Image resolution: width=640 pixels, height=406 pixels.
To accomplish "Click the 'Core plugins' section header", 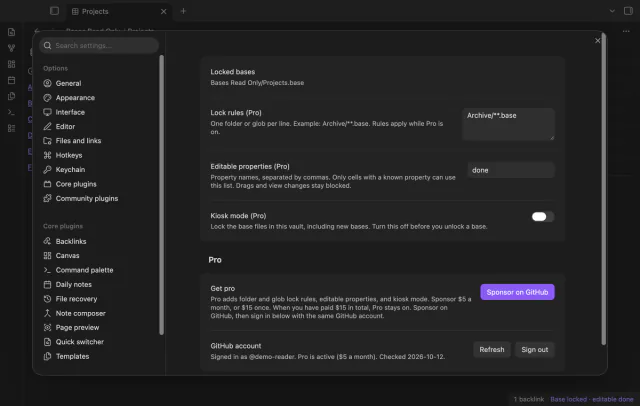I will (x=63, y=226).
